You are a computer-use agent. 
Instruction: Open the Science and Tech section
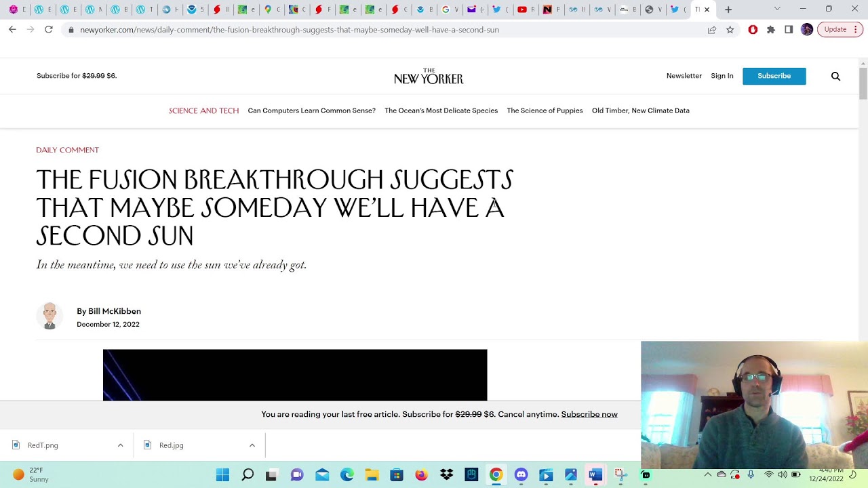(x=203, y=110)
